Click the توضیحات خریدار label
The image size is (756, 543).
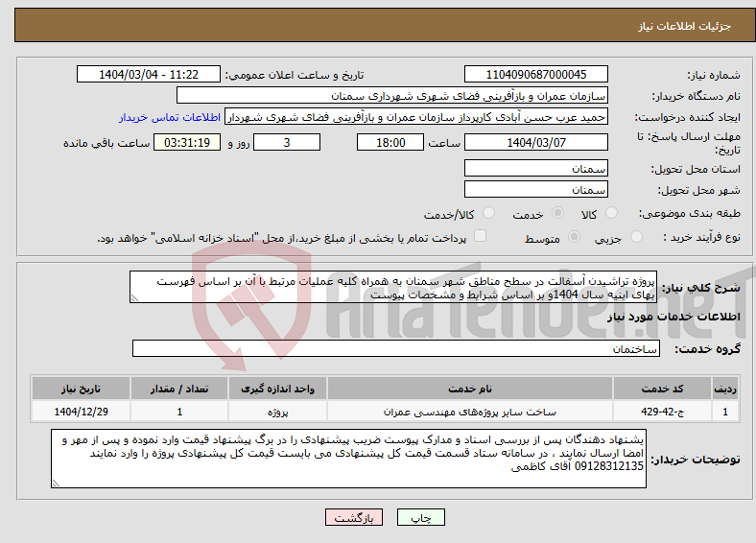(x=696, y=460)
